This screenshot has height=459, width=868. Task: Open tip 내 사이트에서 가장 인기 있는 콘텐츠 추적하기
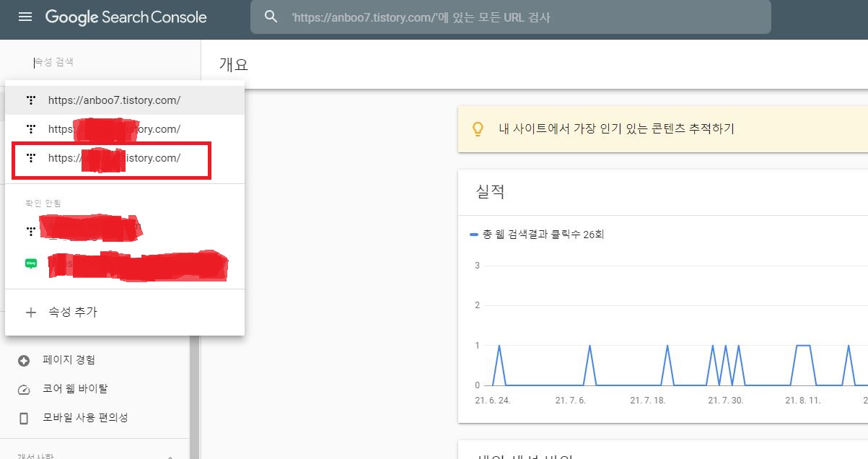[616, 129]
